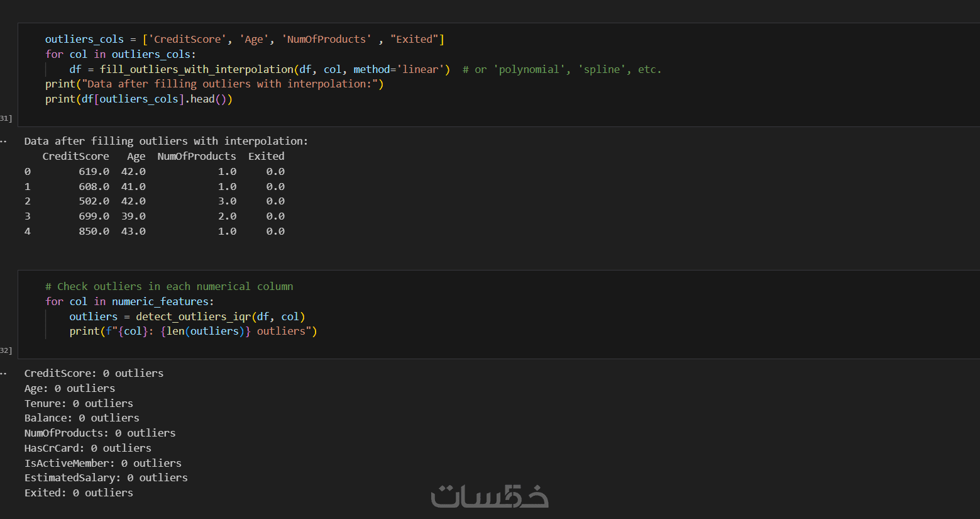Click execution count 32 label

click(x=6, y=350)
